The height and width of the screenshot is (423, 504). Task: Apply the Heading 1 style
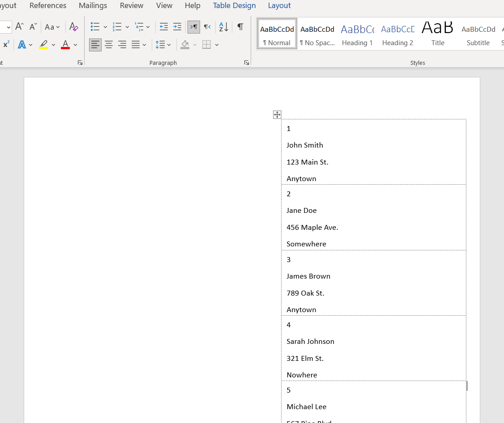click(357, 33)
